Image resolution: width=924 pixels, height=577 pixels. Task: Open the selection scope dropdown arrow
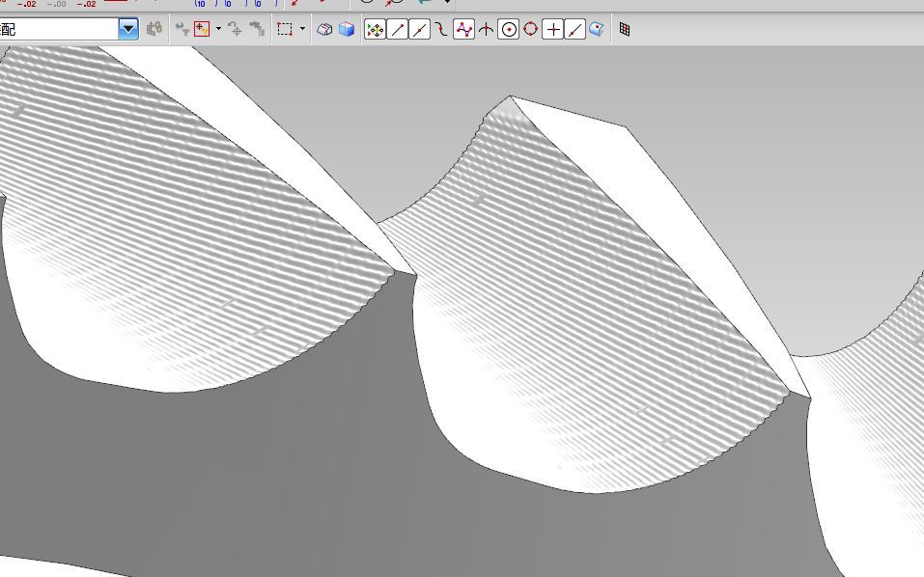click(x=127, y=29)
